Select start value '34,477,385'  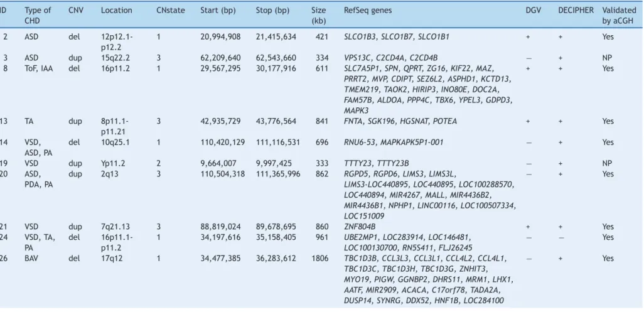tap(220, 258)
